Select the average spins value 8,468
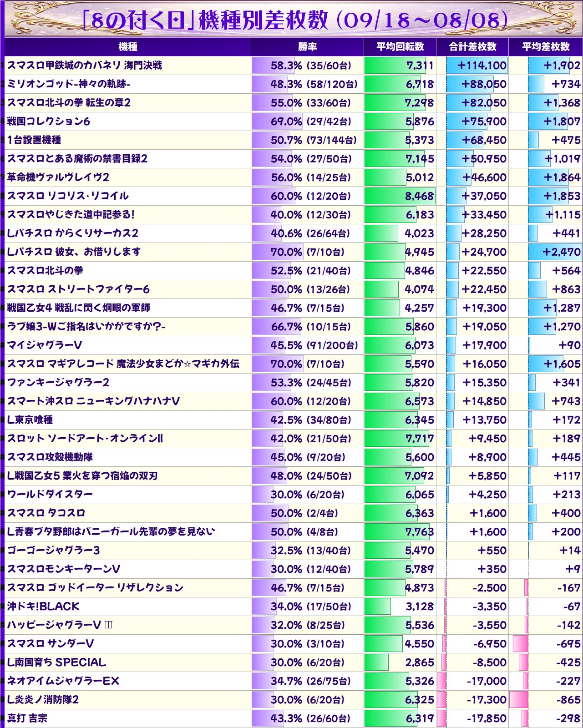This screenshot has height=728, width=583. coord(420,196)
